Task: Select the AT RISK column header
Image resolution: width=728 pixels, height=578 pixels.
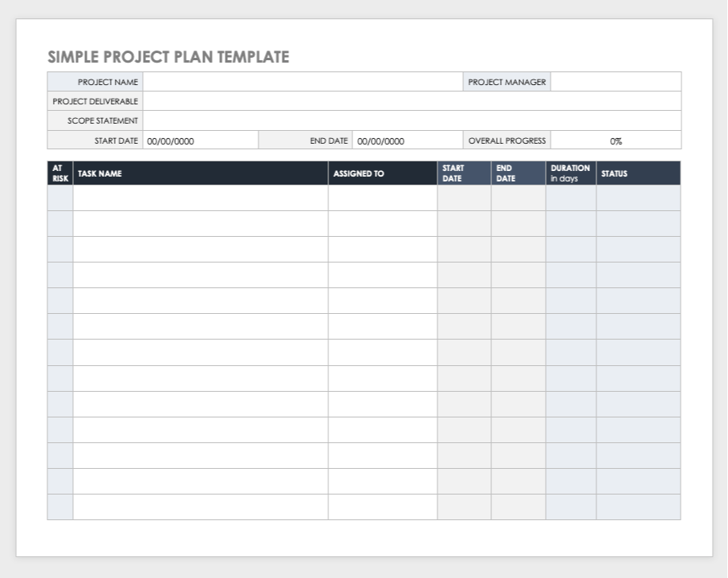Action: (x=59, y=173)
